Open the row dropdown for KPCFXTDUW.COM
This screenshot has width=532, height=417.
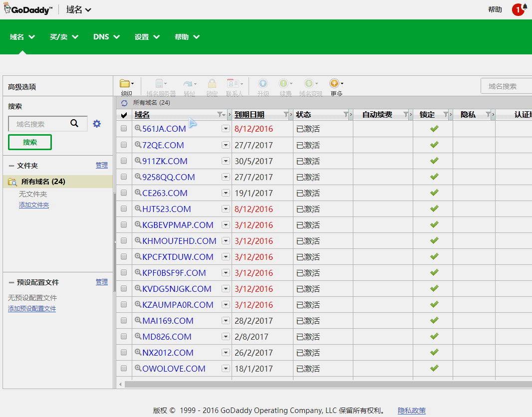point(226,257)
